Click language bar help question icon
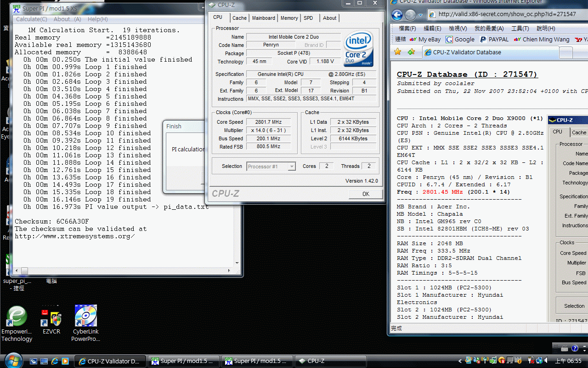 [x=574, y=348]
